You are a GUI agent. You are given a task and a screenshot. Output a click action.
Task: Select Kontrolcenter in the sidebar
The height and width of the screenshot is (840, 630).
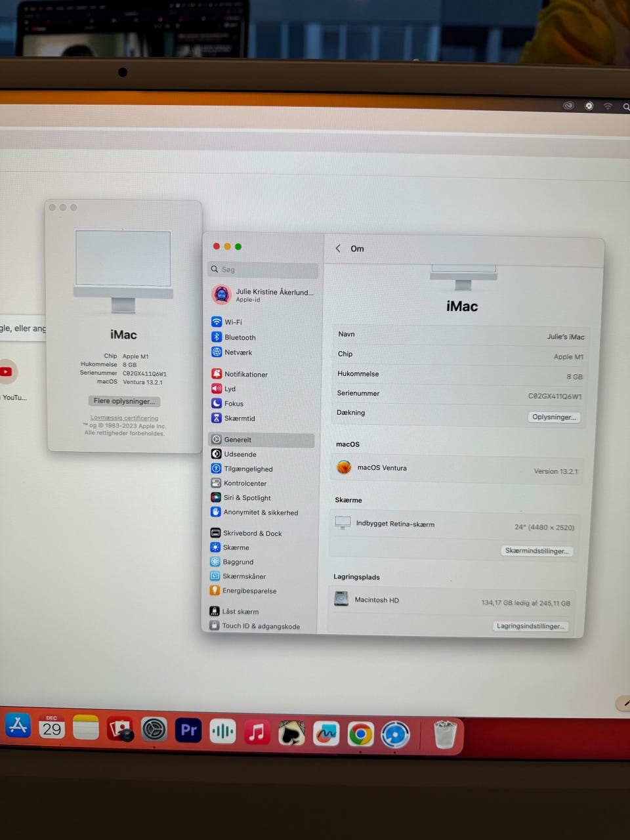(x=239, y=483)
